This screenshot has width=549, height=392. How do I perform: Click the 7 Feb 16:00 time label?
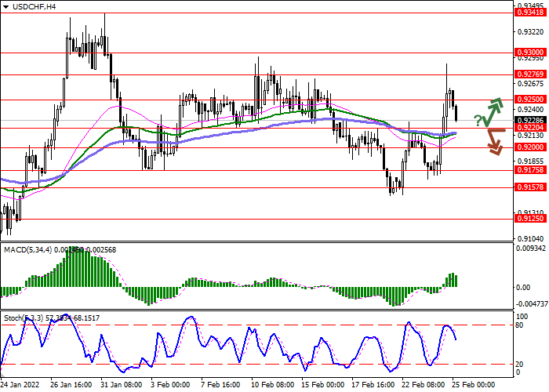(221, 385)
